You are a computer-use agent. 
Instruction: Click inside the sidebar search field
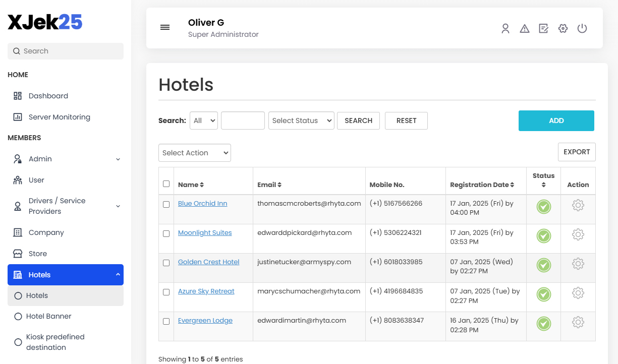(65, 51)
